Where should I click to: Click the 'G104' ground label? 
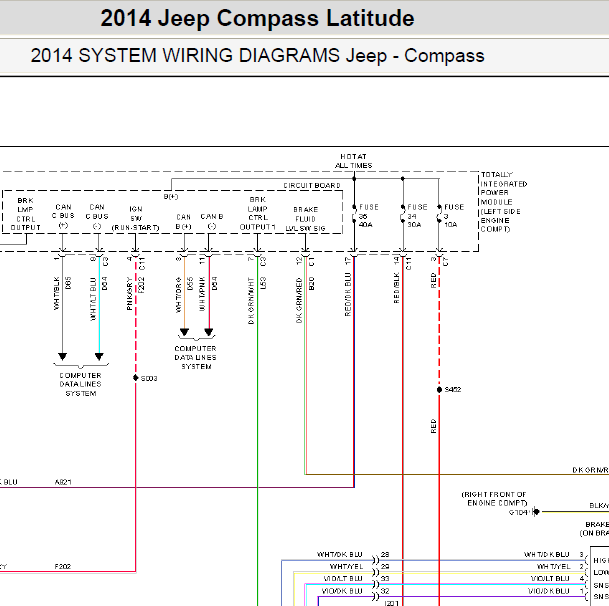519,512
